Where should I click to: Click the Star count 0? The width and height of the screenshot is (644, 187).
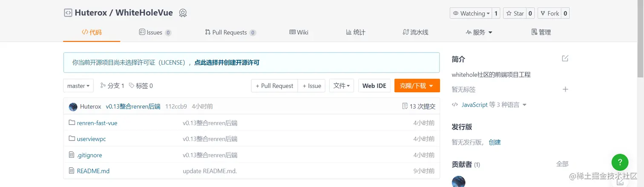530,13
